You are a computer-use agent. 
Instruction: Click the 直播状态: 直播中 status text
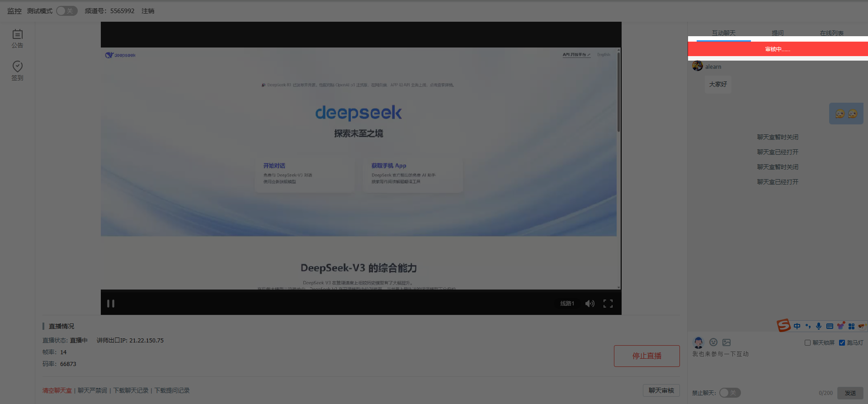[x=65, y=340]
